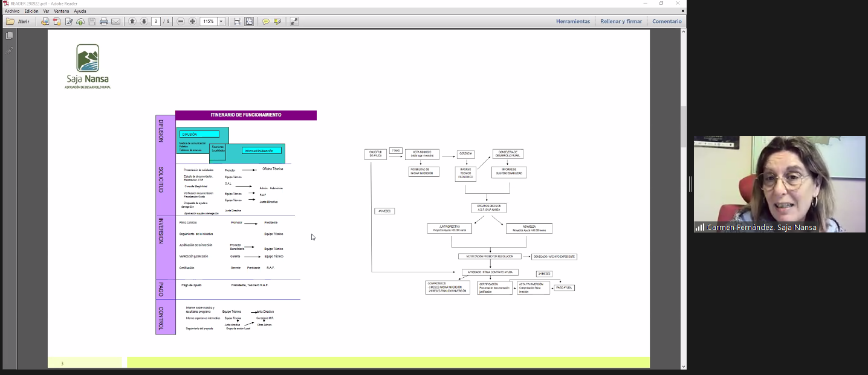Open the zoom percentage dropdown arrow
Viewport: 868px width, 375px height.
click(x=221, y=21)
